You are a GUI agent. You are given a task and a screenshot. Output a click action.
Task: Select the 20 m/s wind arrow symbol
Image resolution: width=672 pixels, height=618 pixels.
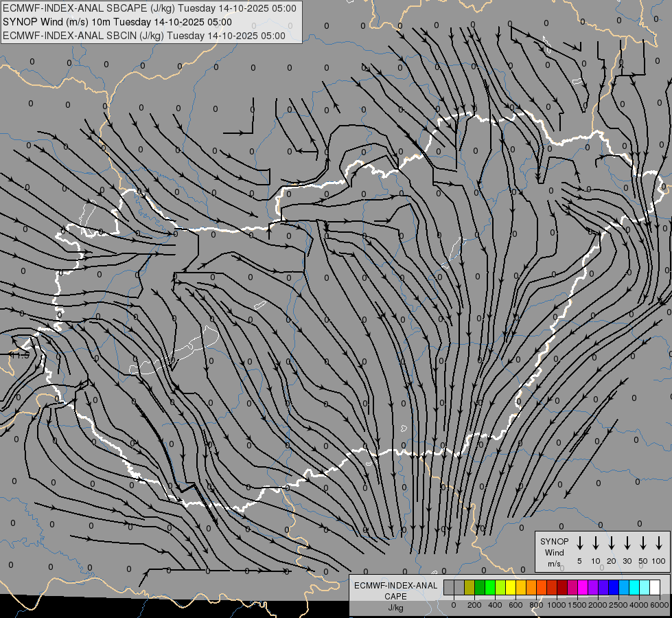pyautogui.click(x=612, y=543)
